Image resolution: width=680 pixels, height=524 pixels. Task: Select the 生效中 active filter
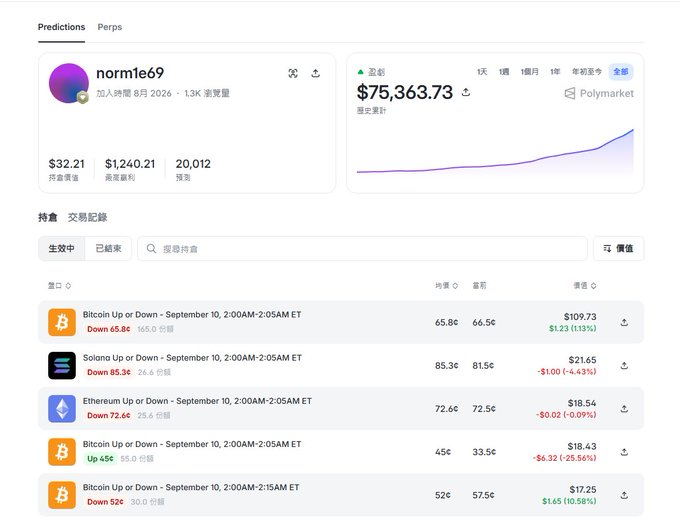point(62,249)
